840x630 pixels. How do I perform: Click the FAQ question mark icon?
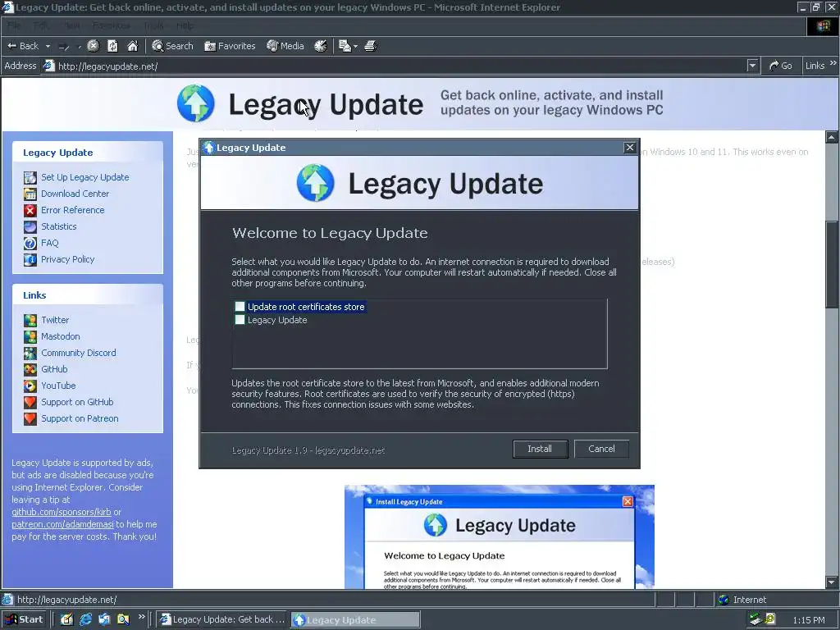(x=30, y=243)
